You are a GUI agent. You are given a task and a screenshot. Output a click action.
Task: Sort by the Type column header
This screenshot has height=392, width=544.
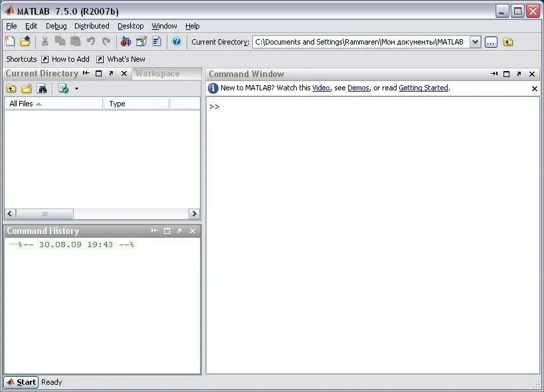coord(136,104)
